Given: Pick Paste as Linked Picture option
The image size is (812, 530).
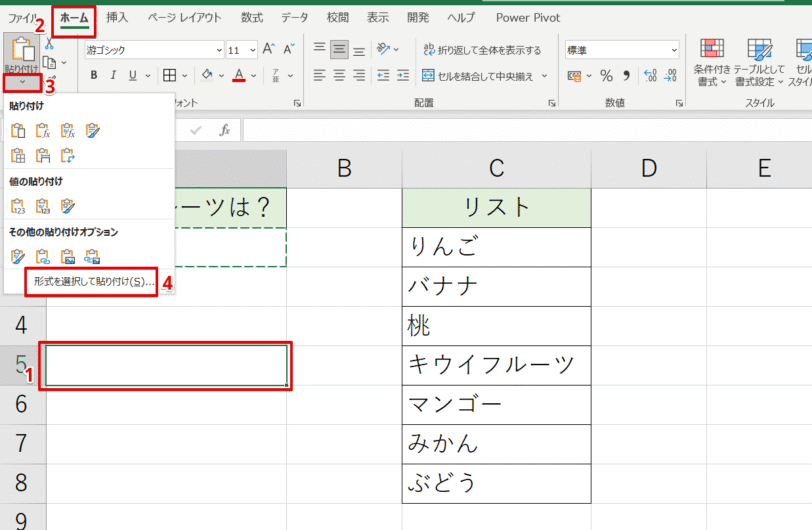Looking at the screenshot, I should click(93, 256).
